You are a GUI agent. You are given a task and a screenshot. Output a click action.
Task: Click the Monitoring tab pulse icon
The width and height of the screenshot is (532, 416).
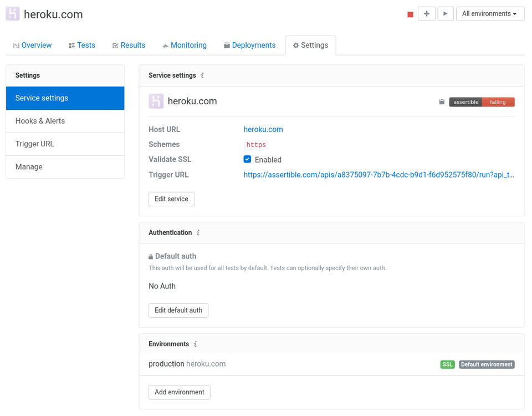166,46
